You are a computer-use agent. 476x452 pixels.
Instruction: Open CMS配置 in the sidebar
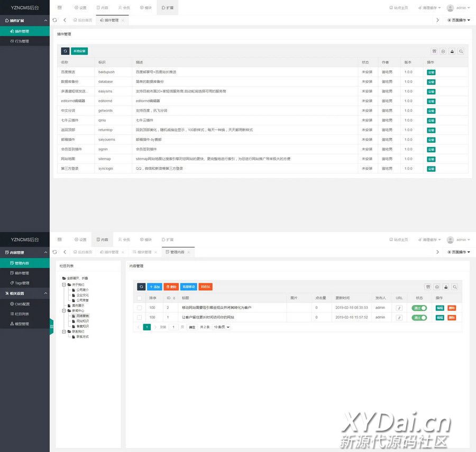click(x=22, y=304)
